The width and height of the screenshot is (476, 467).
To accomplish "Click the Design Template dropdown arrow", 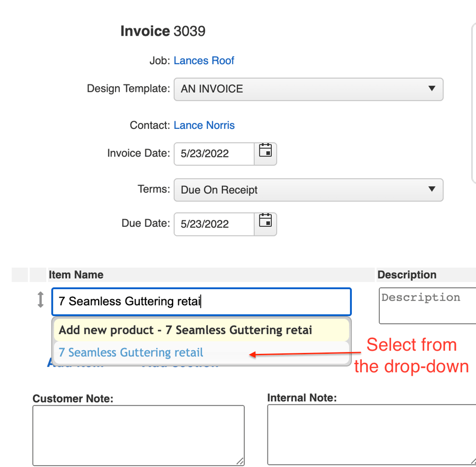I will point(432,89).
